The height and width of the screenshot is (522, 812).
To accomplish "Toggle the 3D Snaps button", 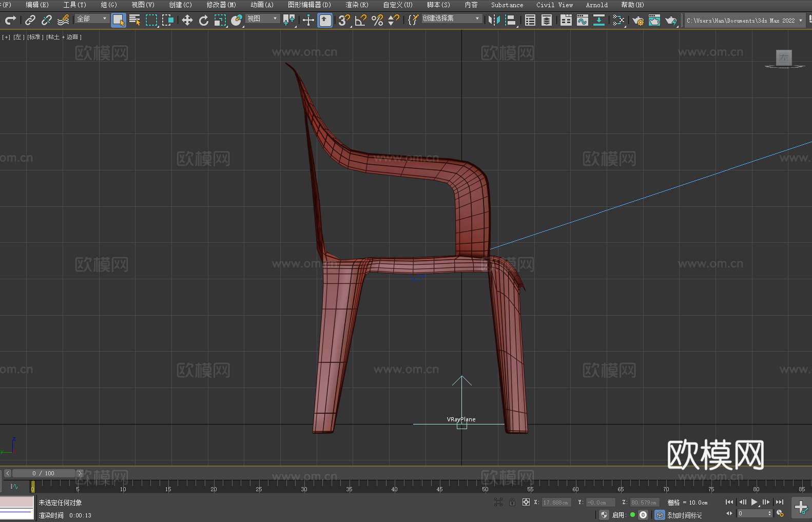I will [344, 20].
